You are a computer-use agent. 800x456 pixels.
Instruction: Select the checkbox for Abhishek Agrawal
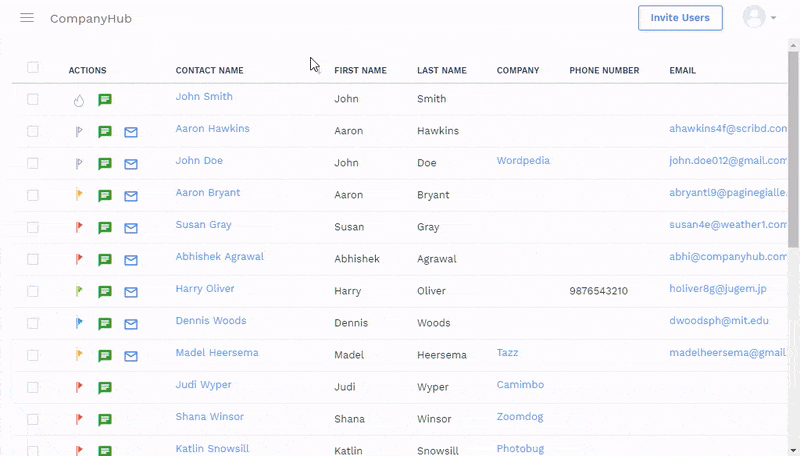click(33, 259)
